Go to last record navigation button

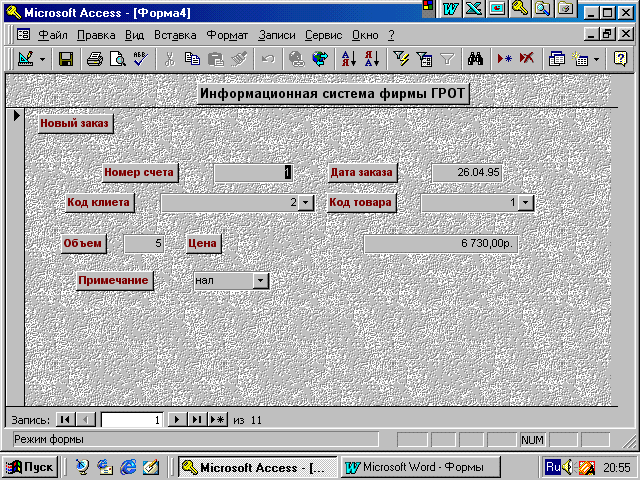pyautogui.click(x=197, y=420)
